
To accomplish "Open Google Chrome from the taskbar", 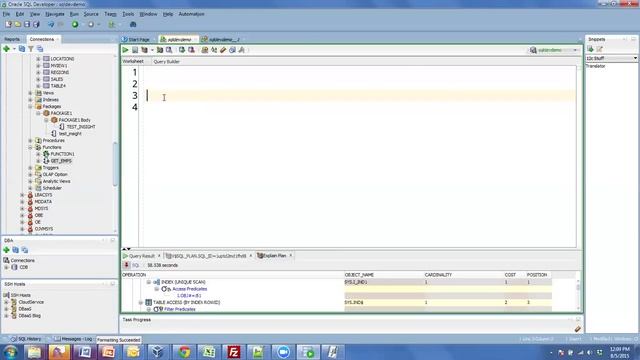I will click(184, 352).
